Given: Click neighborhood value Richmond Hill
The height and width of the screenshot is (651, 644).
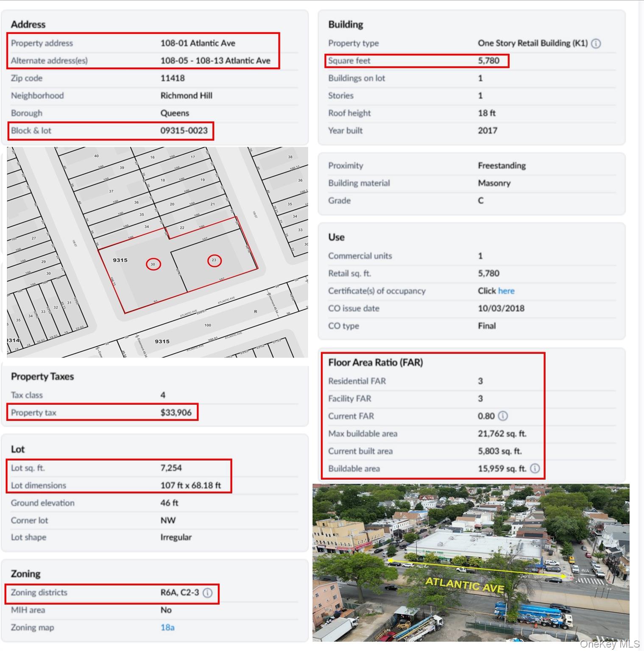Looking at the screenshot, I should 186,95.
